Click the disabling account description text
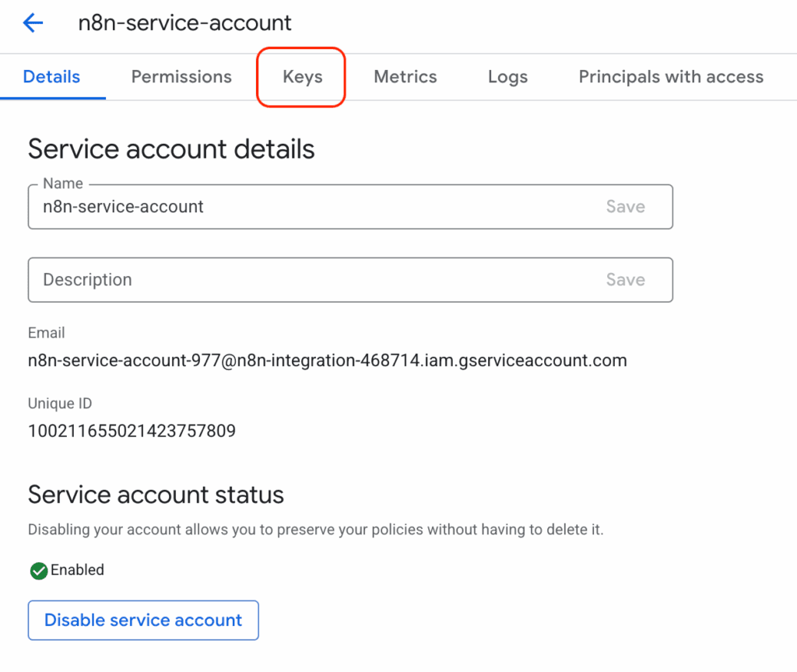 pos(315,530)
